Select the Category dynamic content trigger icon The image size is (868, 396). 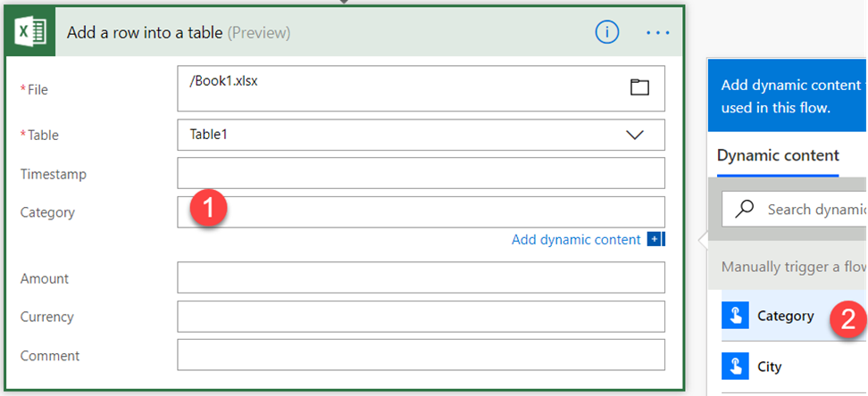pyautogui.click(x=736, y=316)
